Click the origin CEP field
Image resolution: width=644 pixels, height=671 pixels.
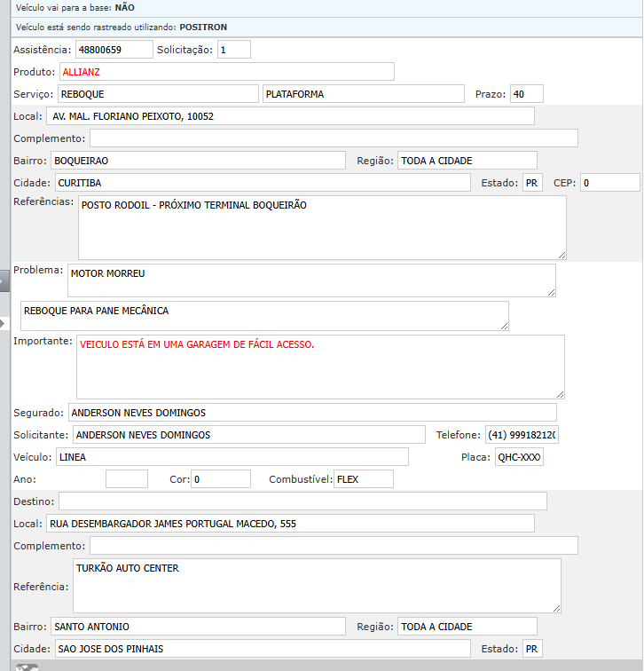(609, 183)
